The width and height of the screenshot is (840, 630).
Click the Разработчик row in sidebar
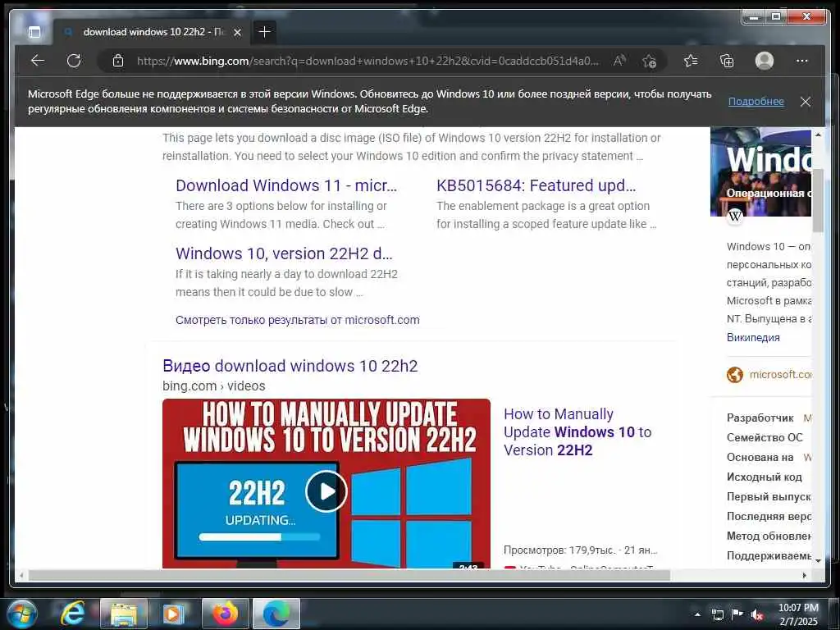click(x=769, y=418)
